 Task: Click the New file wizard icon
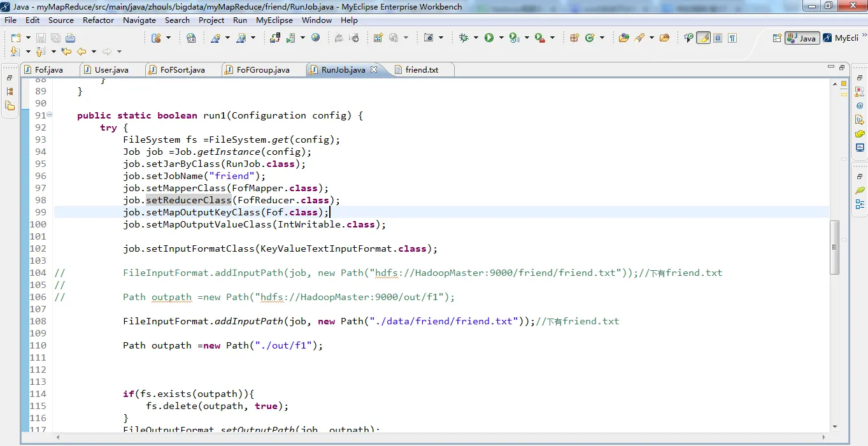coord(15,38)
